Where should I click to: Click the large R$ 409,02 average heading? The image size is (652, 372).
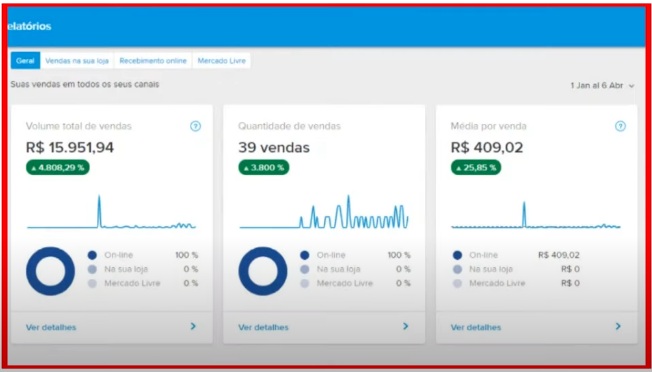(x=487, y=148)
